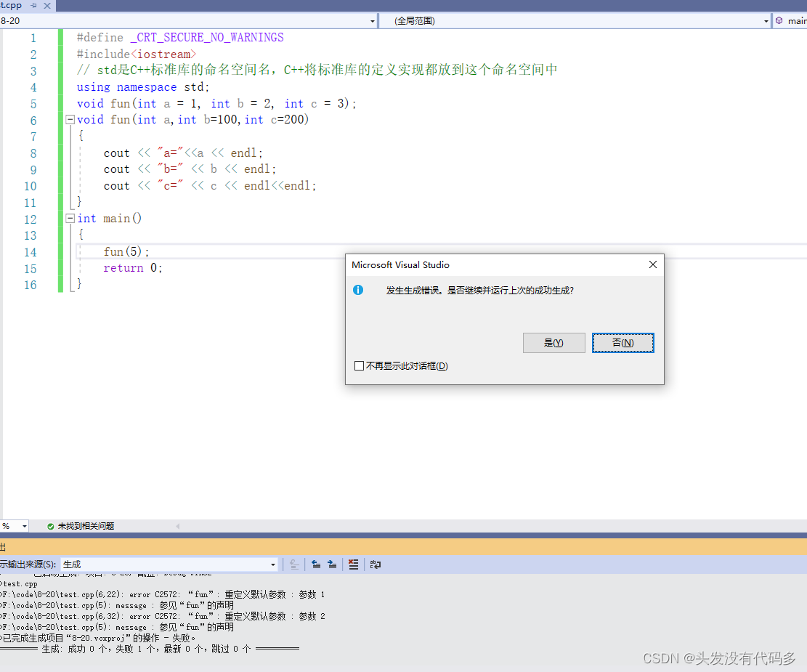Open the 生成 output source dropdown

click(x=272, y=564)
